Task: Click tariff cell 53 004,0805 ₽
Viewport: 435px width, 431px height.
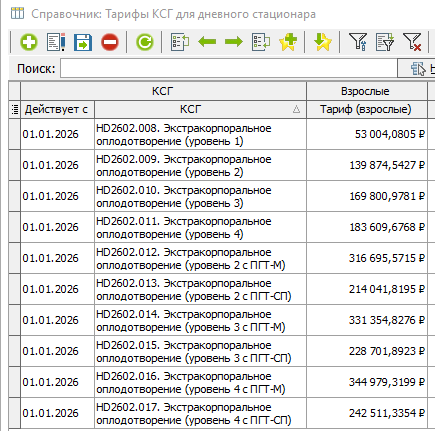Action: click(367, 134)
